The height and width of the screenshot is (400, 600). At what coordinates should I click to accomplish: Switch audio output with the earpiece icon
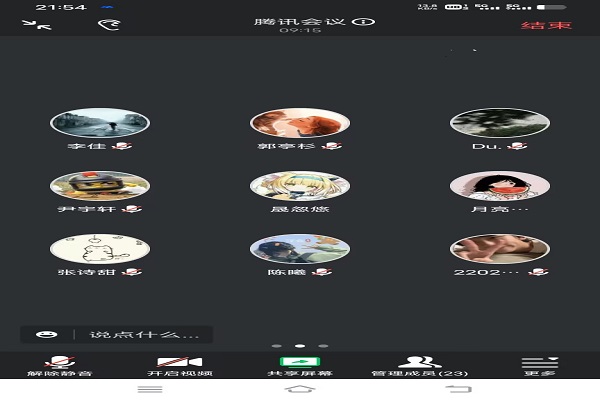106,24
